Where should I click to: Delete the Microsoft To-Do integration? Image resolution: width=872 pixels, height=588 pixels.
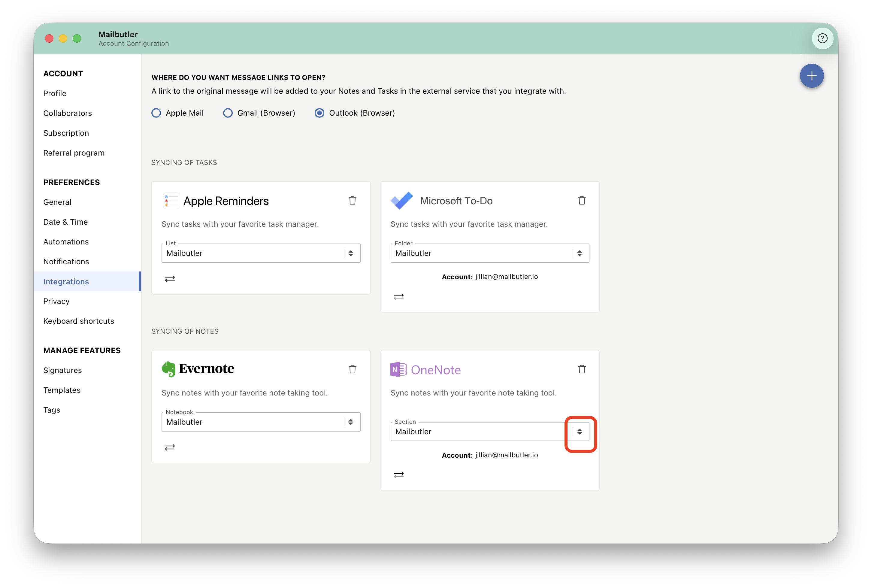point(581,201)
